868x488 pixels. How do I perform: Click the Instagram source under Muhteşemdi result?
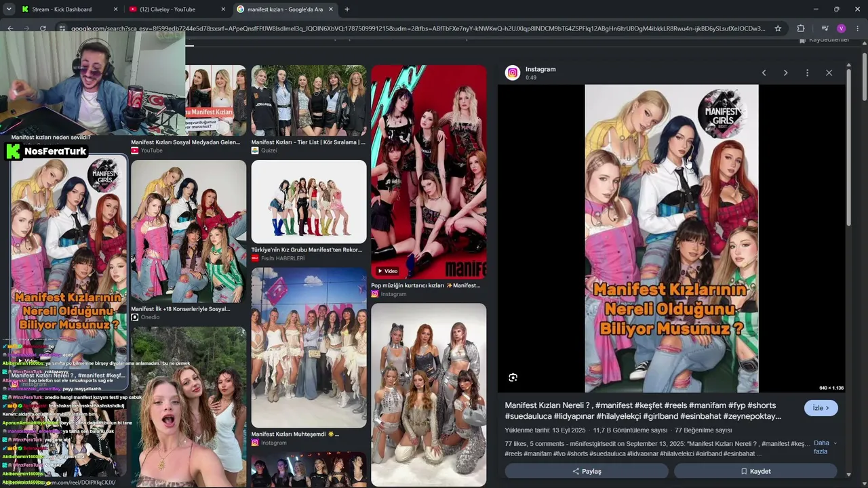(269, 443)
